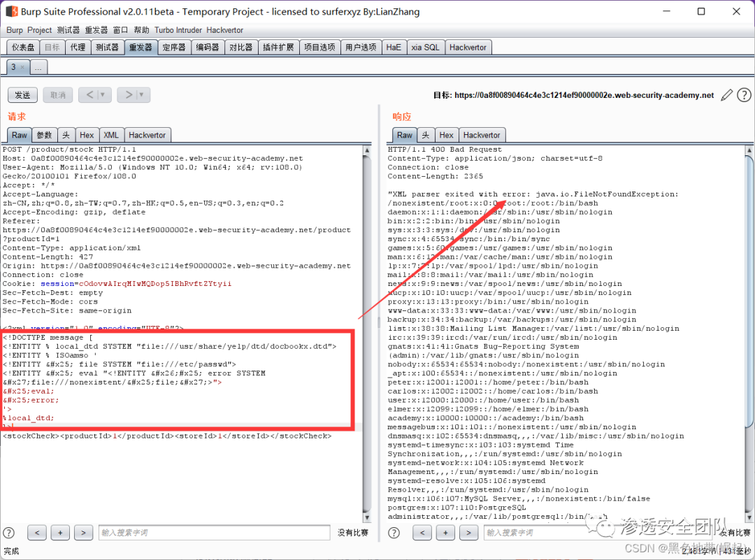
Task: Select response Raw view tab
Action: click(x=405, y=136)
